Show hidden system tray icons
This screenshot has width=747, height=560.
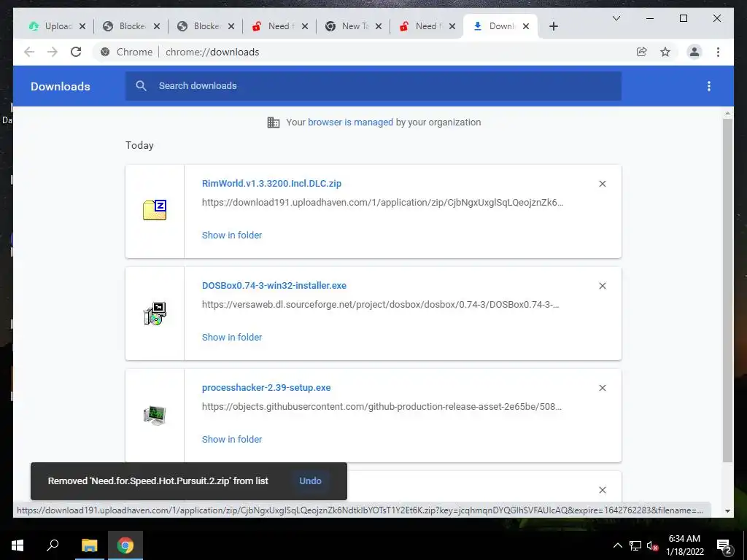tap(617, 545)
